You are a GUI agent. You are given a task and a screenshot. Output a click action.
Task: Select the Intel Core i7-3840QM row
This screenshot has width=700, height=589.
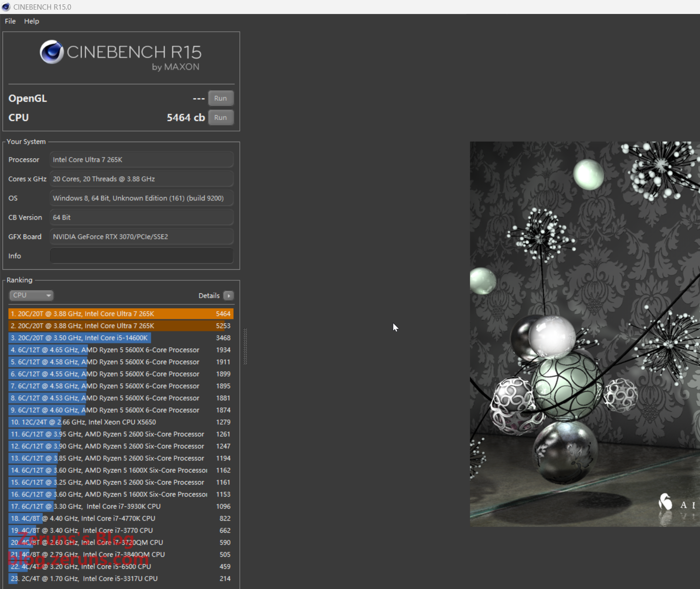pos(121,554)
